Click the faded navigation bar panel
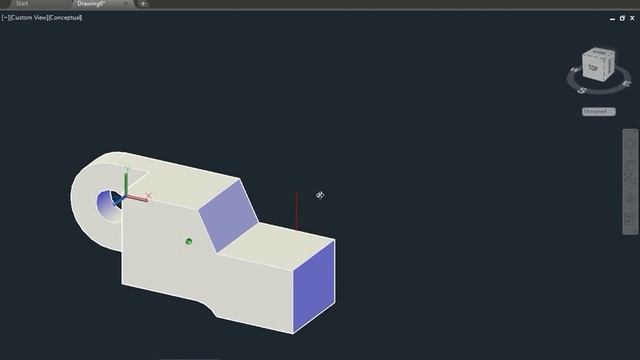640x360 pixels. [630, 182]
